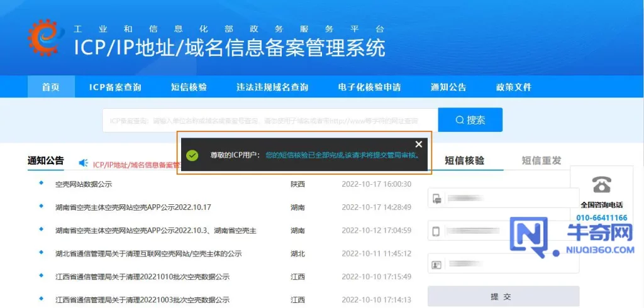Click province cell 陕西

pos(297,184)
